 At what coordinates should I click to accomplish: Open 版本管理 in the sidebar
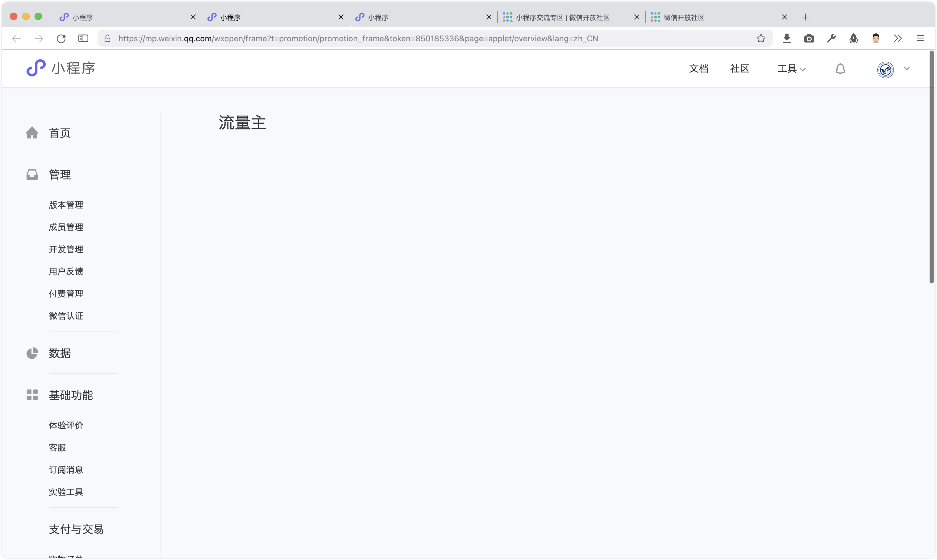(66, 205)
